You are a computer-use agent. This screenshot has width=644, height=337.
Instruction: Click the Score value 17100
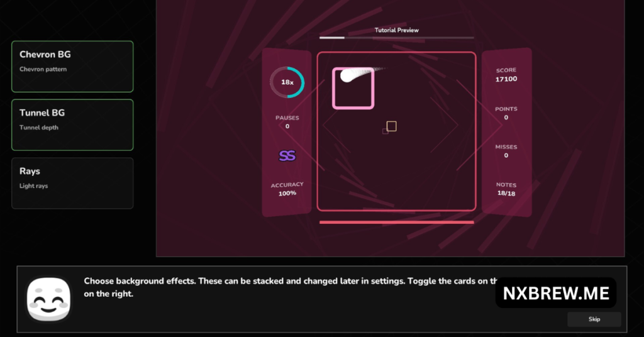click(506, 79)
